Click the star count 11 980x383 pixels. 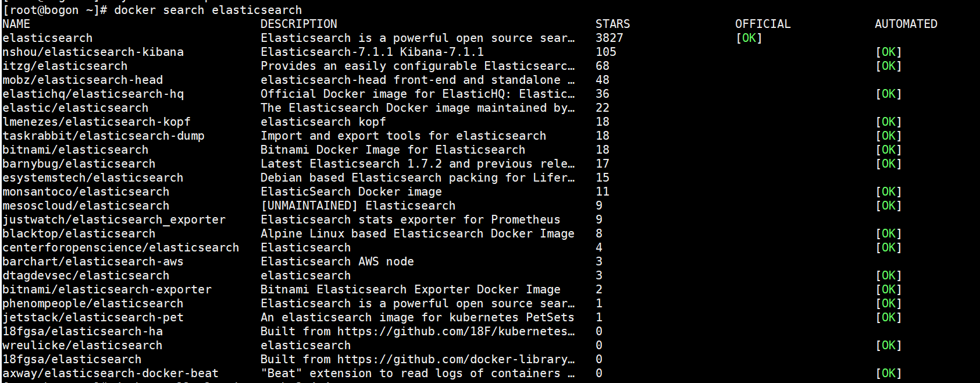pos(603,191)
